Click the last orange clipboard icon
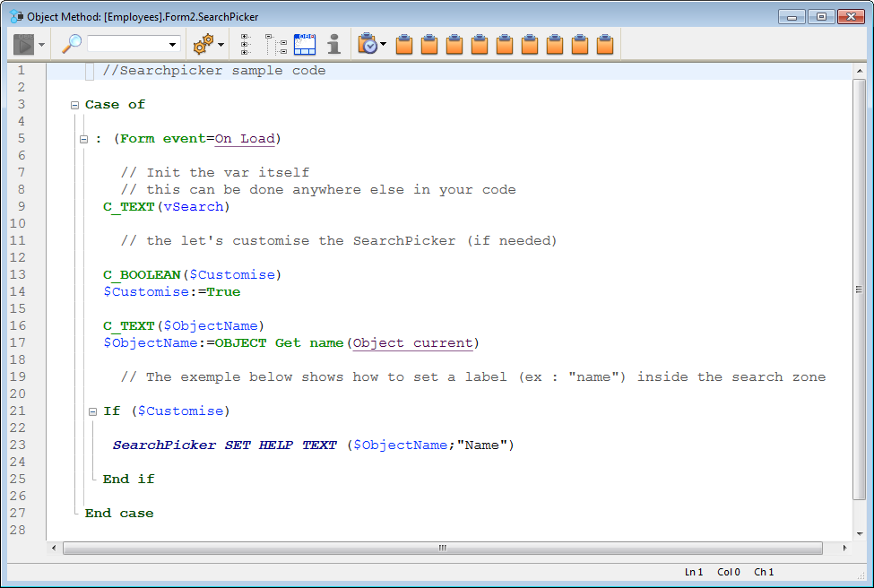The height and width of the screenshot is (588, 874). [x=605, y=44]
